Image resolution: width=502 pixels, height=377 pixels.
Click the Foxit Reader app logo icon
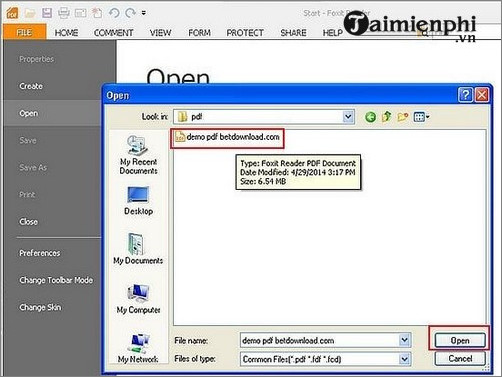tap(12, 13)
